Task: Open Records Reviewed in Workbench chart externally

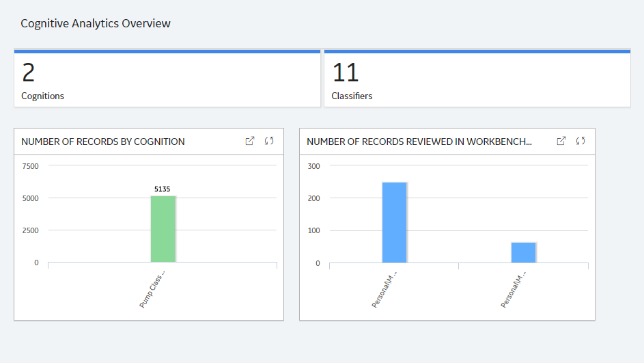Action: [561, 141]
